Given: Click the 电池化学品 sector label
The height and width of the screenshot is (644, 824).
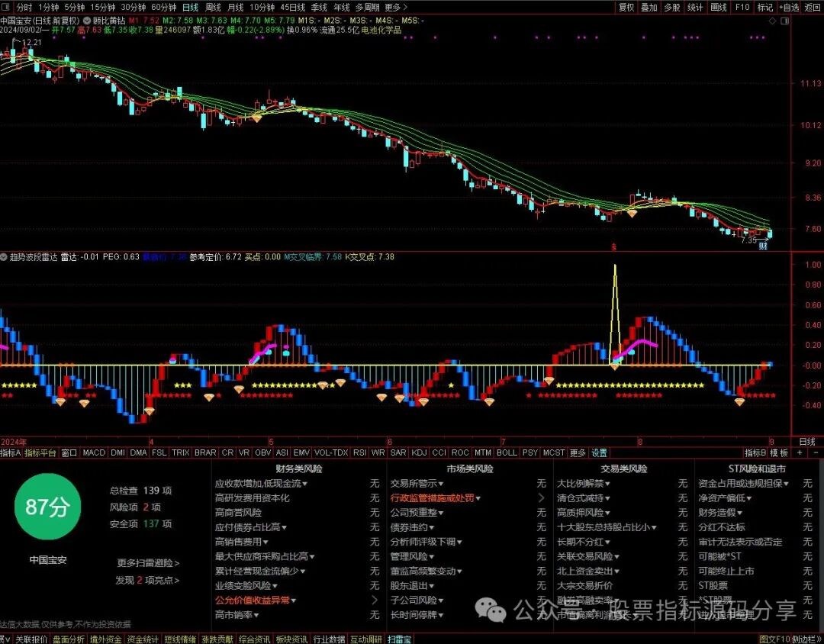Looking at the screenshot, I should pyautogui.click(x=381, y=30).
